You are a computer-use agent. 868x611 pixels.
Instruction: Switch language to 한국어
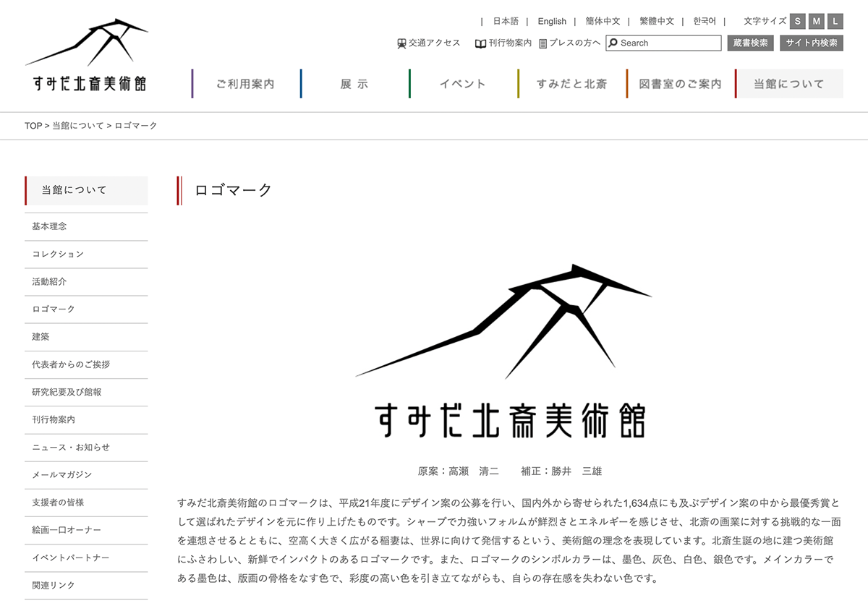pyautogui.click(x=705, y=22)
